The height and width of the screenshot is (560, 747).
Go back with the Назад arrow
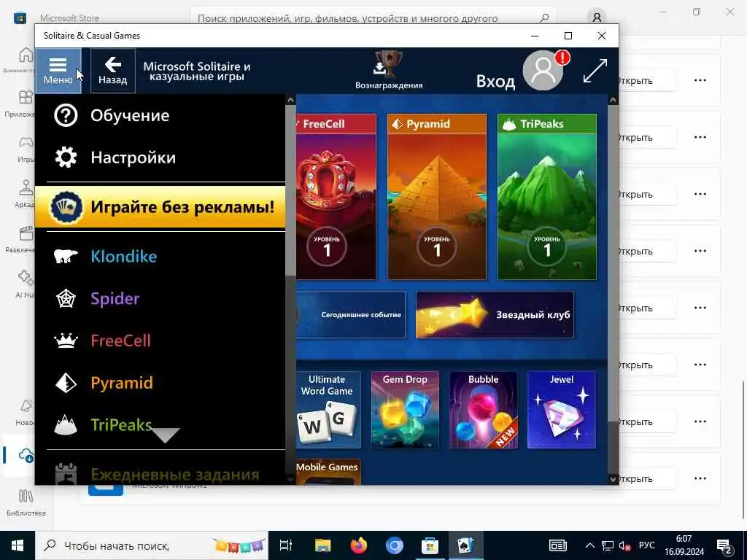pyautogui.click(x=113, y=71)
